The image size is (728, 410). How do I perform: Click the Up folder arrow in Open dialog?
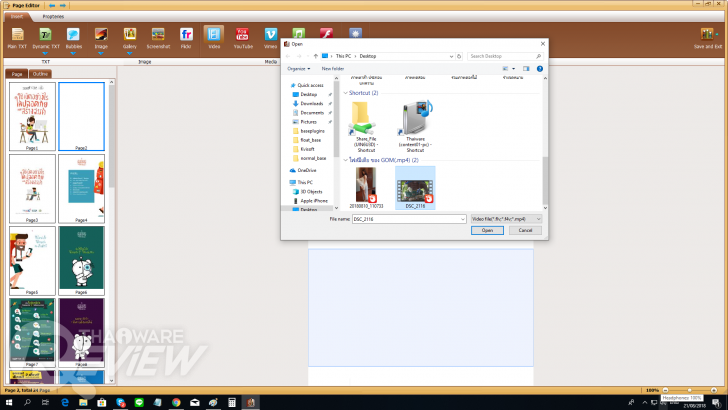pyautogui.click(x=316, y=56)
